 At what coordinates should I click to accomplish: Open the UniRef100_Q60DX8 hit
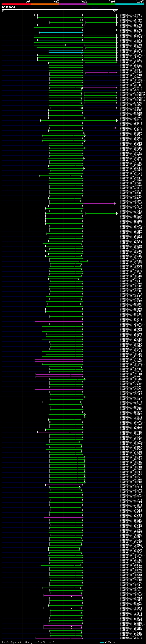click(x=131, y=65)
